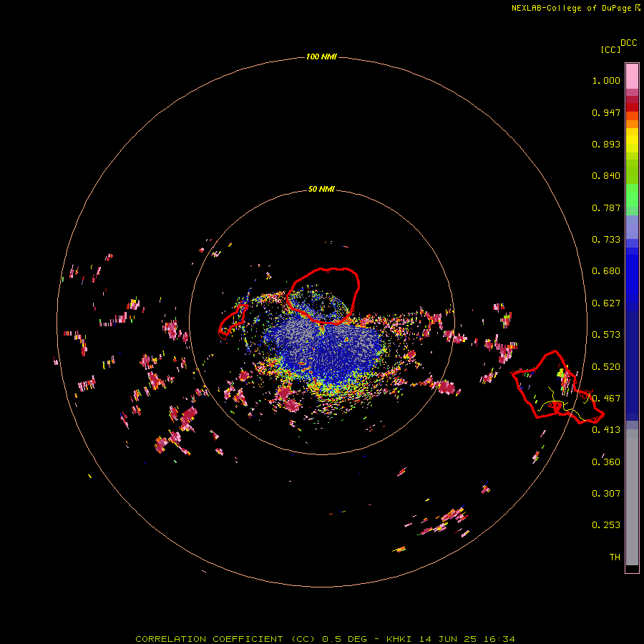
Task: Click the 0.360 color scale value
Action: (606, 462)
